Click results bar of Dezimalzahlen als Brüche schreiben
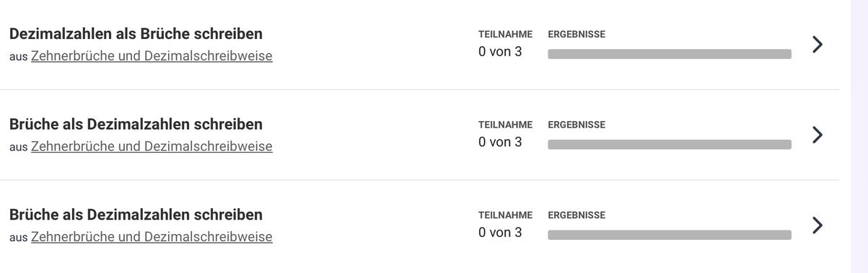The width and height of the screenshot is (868, 273). 670,54
